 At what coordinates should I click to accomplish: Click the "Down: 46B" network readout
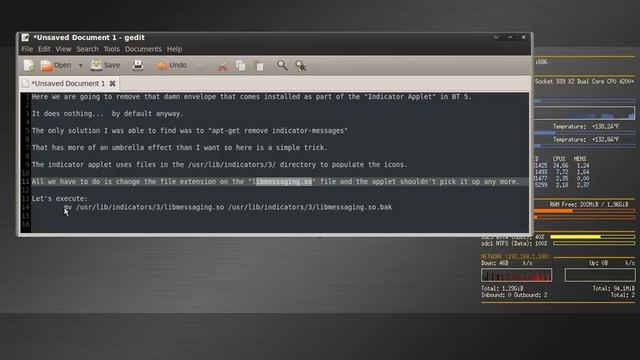495,263
